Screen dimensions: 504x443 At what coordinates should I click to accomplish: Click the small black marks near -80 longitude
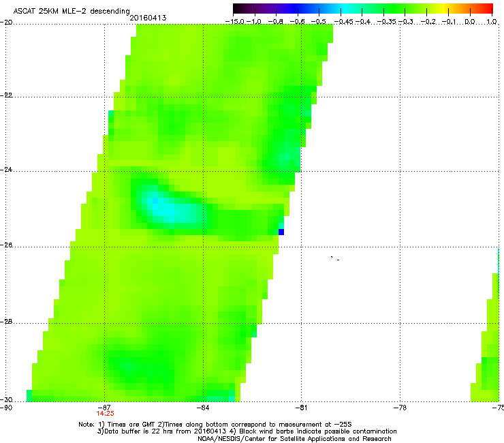335,258
